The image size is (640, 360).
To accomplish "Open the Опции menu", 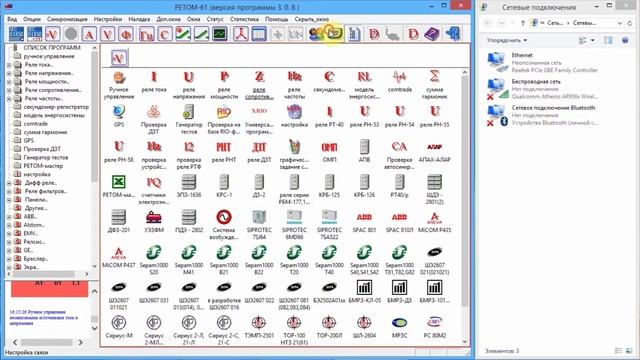I will (x=32, y=19).
